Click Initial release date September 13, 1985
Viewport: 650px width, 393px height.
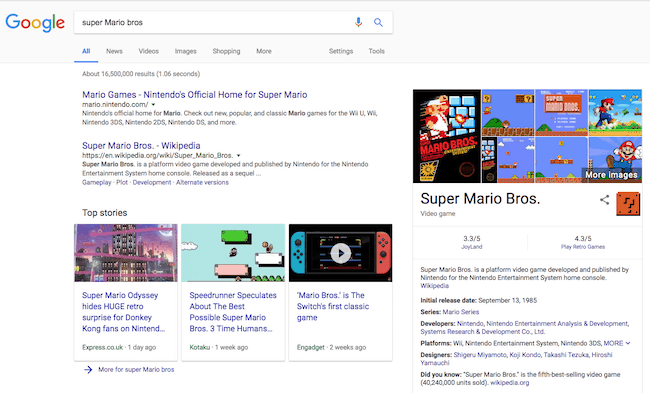(x=478, y=300)
